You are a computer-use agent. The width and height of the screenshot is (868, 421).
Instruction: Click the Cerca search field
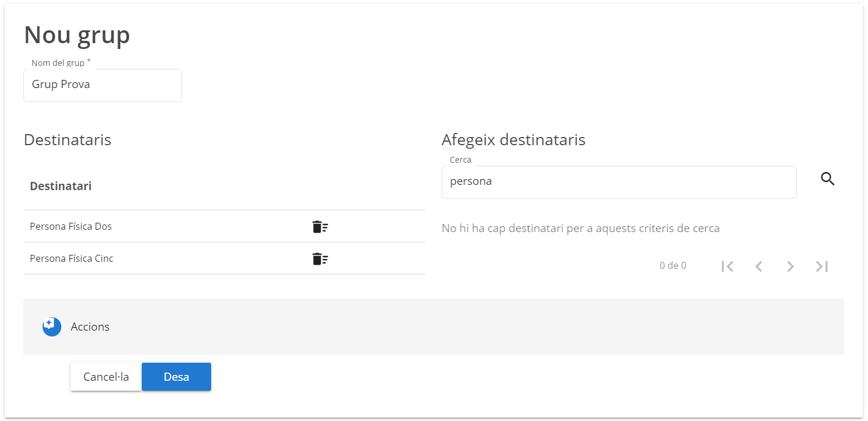(x=618, y=182)
